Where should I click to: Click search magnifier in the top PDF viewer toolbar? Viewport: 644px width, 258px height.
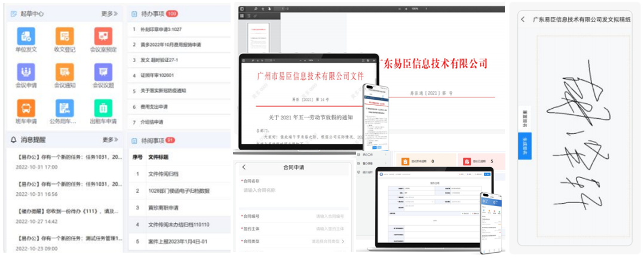point(256,8)
